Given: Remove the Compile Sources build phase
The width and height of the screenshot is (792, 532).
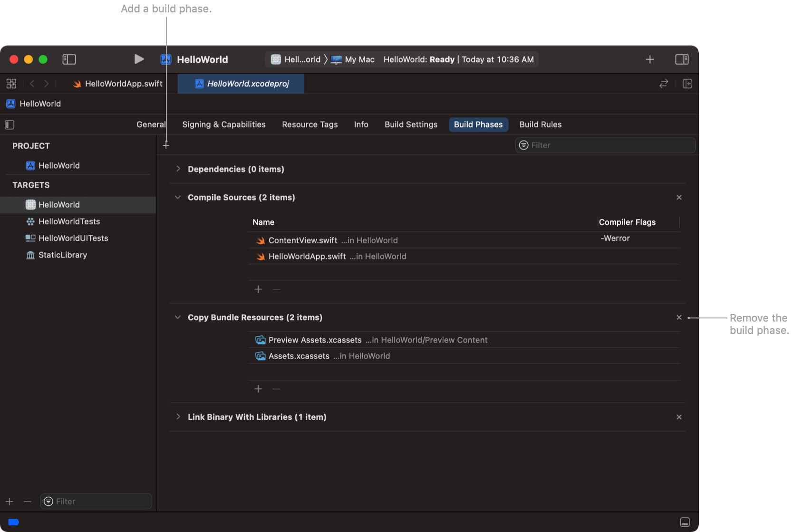Looking at the screenshot, I should click(x=679, y=197).
